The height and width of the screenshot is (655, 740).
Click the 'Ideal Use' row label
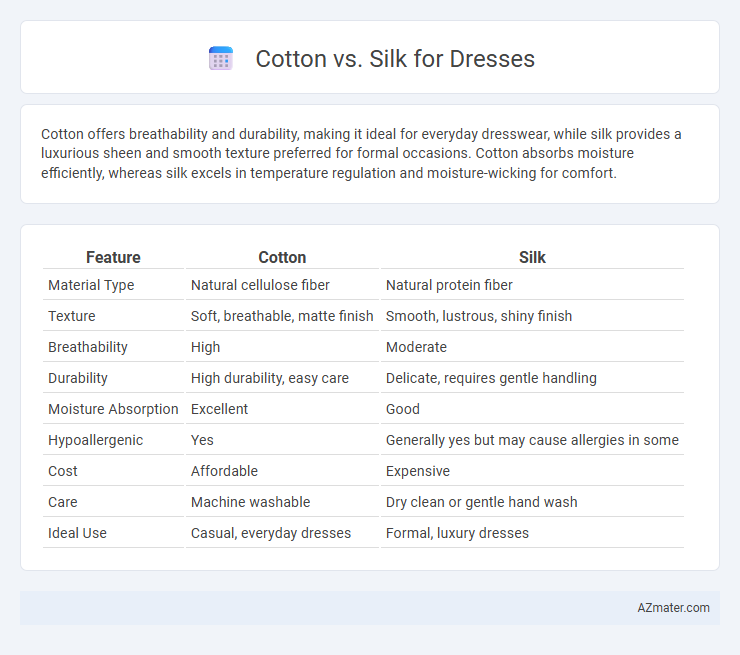pos(77,533)
